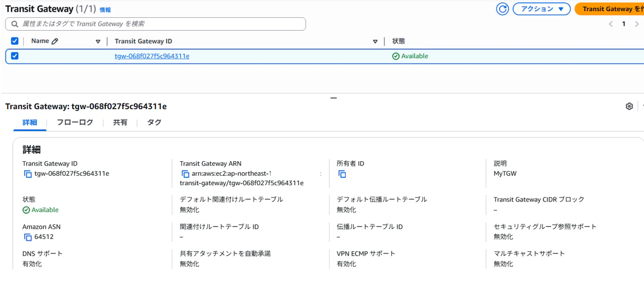Click the 関連付けルートテーブル ID label
Image resolution: width=644 pixels, height=282 pixels.
[219, 227]
